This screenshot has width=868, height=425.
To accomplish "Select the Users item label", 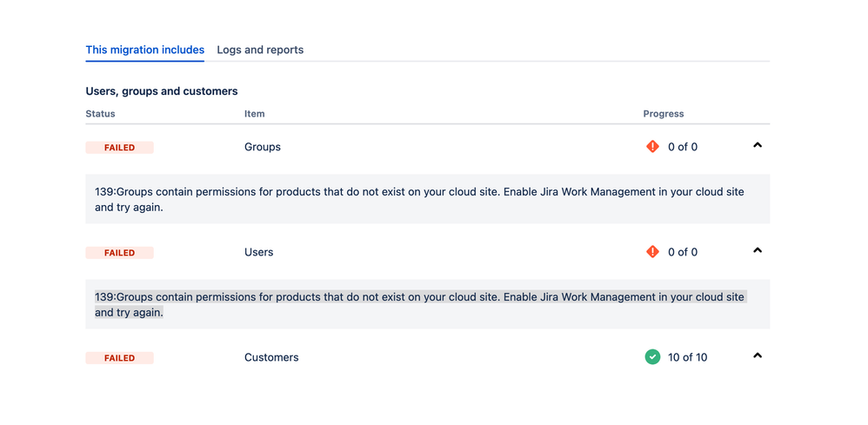I will 259,252.
